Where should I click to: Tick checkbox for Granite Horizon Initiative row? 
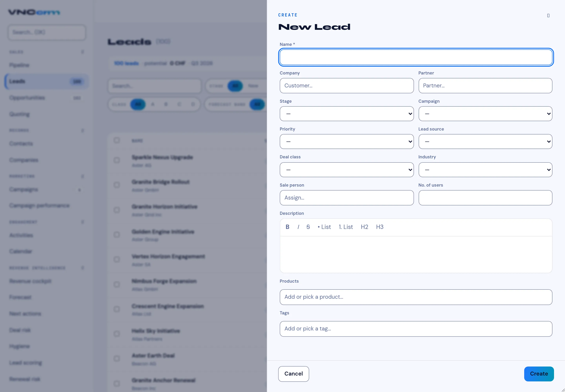click(x=117, y=210)
